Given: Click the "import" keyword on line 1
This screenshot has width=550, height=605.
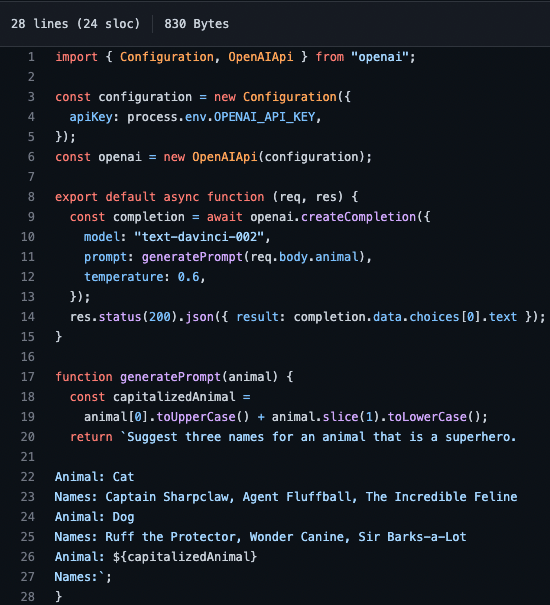Looking at the screenshot, I should 76,57.
